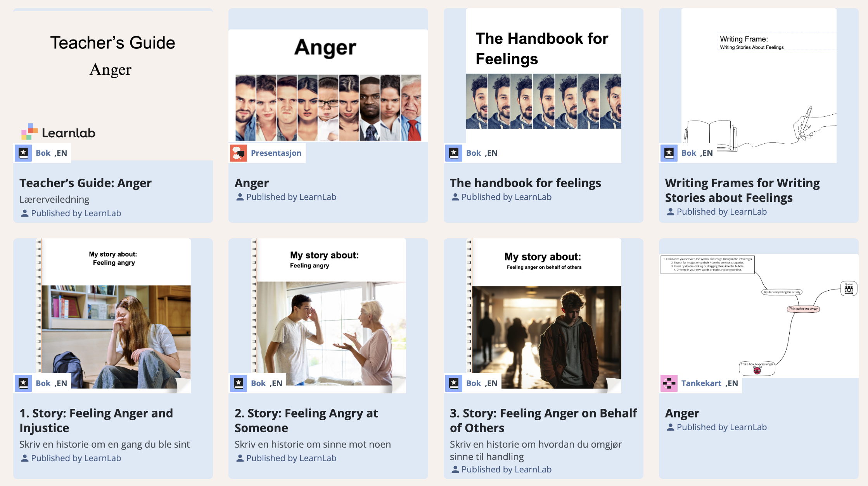Image resolution: width=868 pixels, height=486 pixels.
Task: Click the pink Tankekart mind map icon
Action: point(669,383)
